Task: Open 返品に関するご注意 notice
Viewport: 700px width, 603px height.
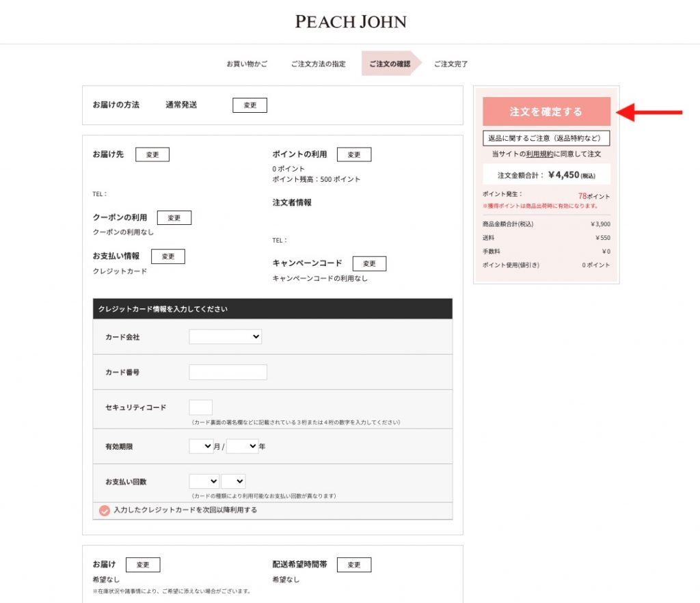Action: [546, 138]
